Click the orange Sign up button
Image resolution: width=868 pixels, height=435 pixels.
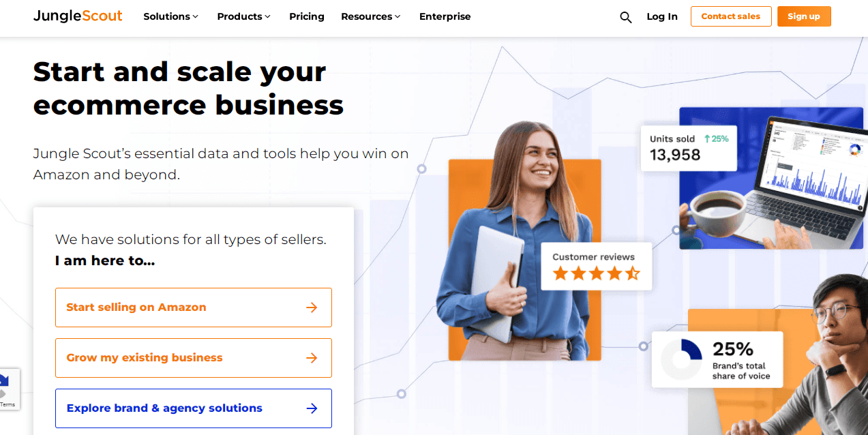[804, 16]
